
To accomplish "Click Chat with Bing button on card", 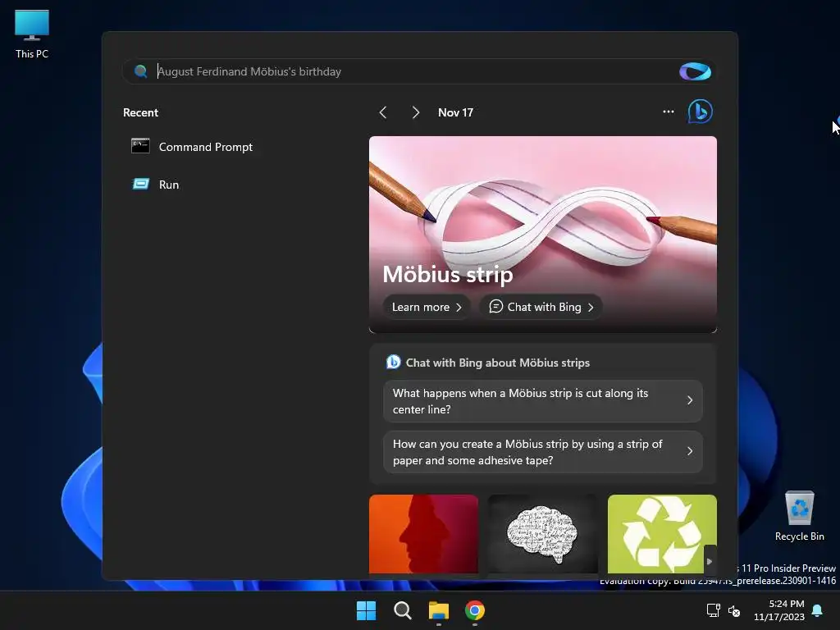I will point(541,307).
